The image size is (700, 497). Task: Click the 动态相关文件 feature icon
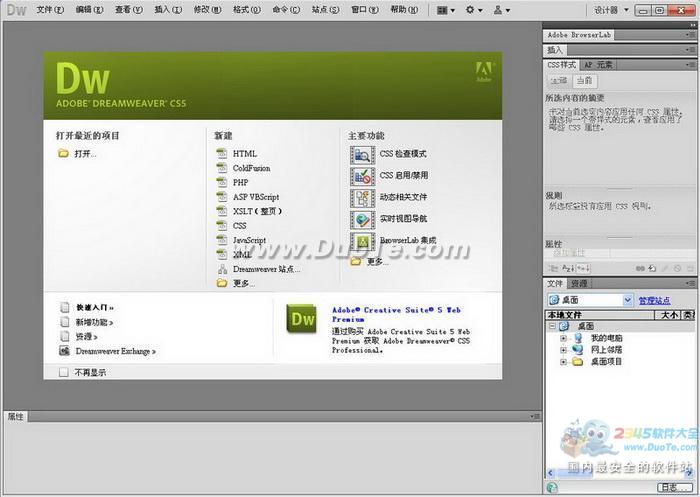[362, 198]
